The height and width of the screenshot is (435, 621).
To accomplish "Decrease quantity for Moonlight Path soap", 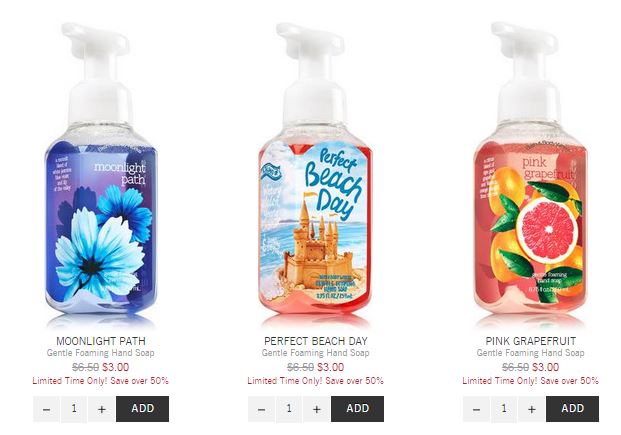I will pos(46,409).
